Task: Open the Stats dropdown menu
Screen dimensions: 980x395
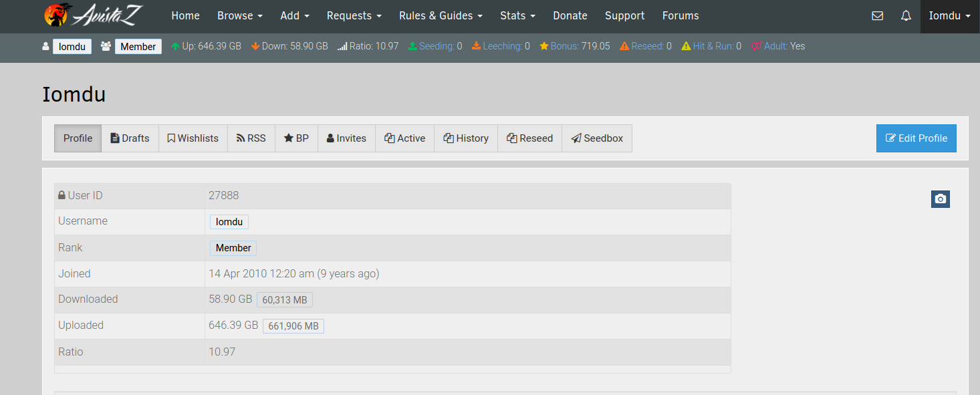Action: [x=518, y=16]
